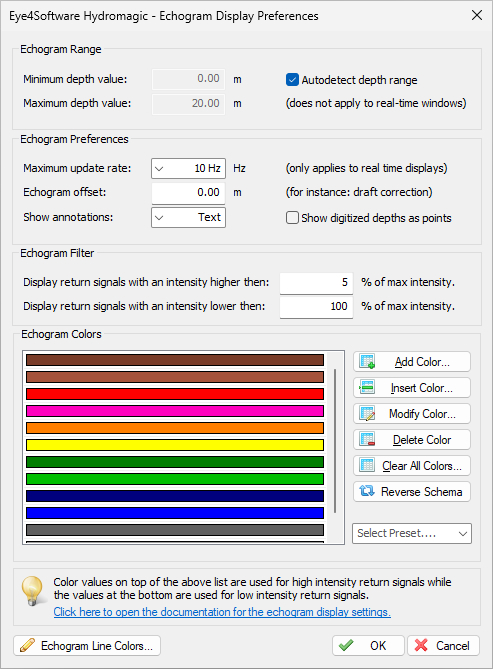493x669 pixels.
Task: Click the Echogram offset input field
Action: pyautogui.click(x=188, y=192)
